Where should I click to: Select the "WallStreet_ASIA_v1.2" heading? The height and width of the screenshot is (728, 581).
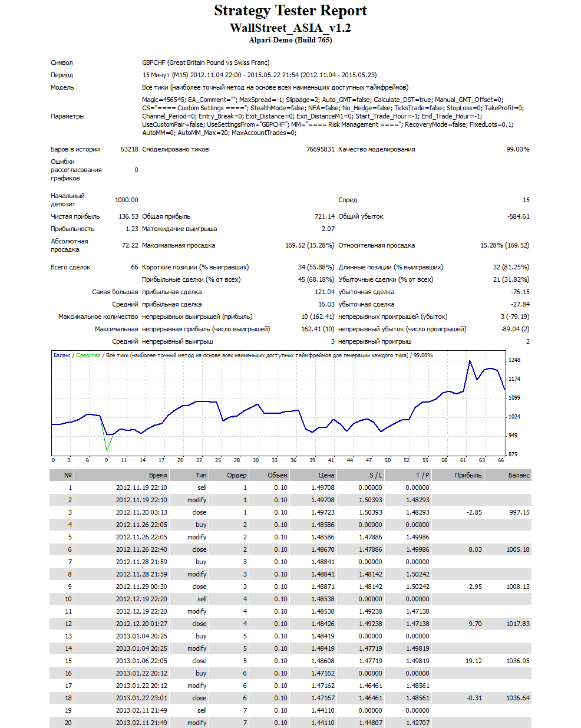tap(290, 28)
